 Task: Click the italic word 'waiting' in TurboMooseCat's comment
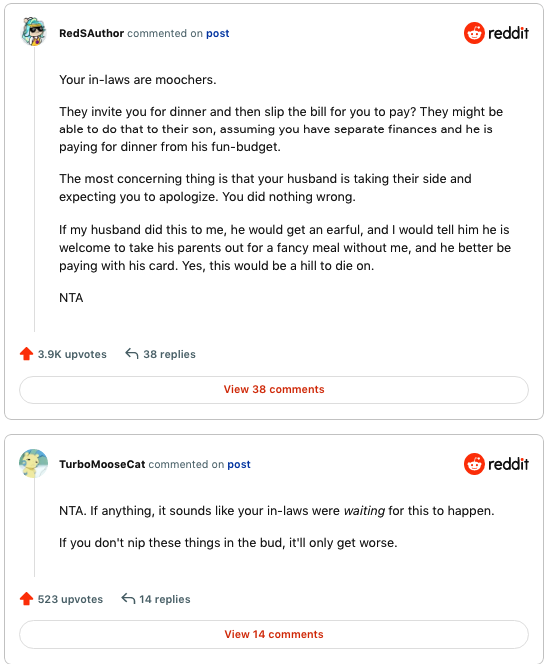364,511
